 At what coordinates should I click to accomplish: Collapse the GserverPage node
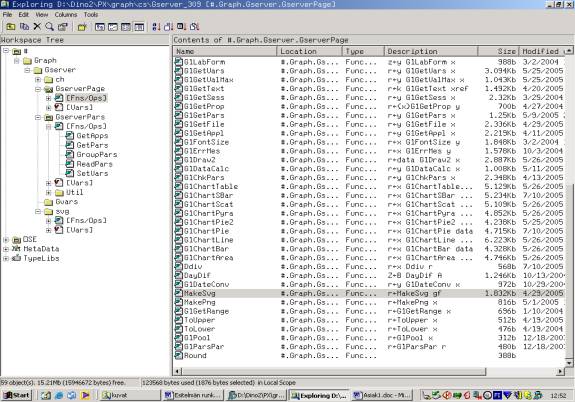tap(38, 89)
